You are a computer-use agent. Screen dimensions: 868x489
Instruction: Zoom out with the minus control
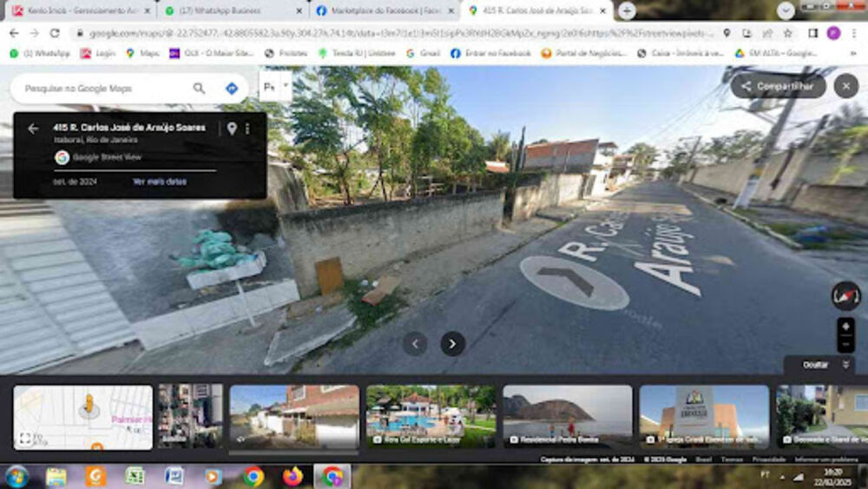coord(845,344)
